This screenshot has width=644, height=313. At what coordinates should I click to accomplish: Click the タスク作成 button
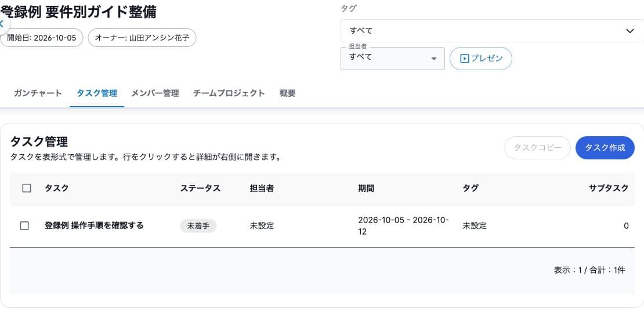click(605, 148)
